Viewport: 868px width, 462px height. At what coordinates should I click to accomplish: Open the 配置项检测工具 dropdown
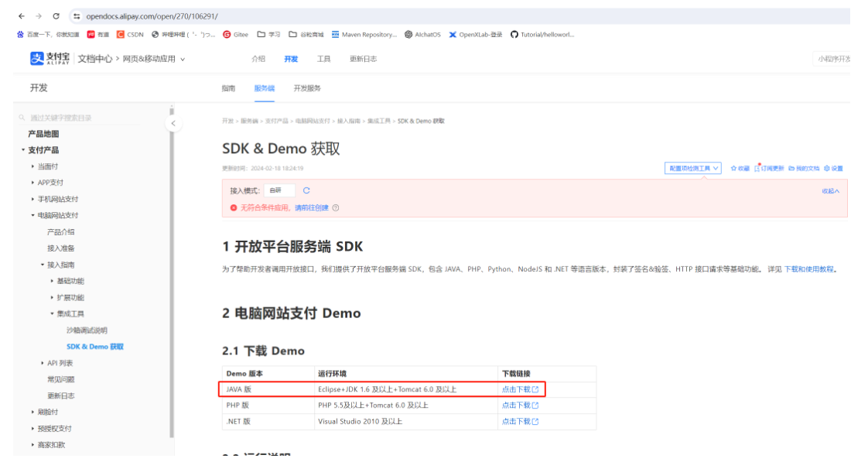[x=693, y=169]
